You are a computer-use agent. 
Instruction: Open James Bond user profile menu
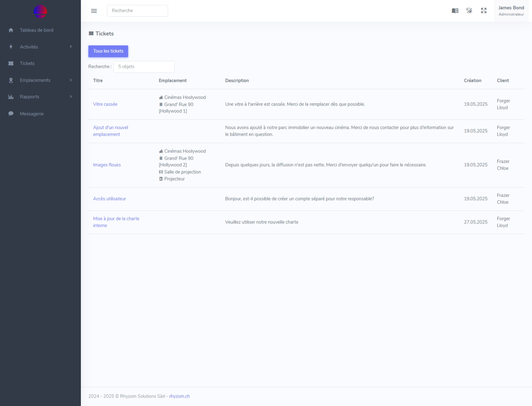[x=511, y=11]
